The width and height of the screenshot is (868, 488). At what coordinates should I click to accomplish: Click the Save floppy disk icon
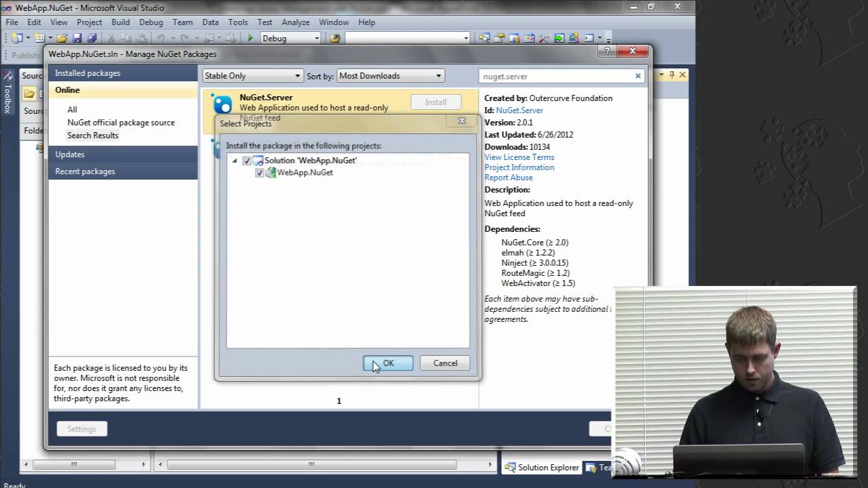(x=77, y=38)
